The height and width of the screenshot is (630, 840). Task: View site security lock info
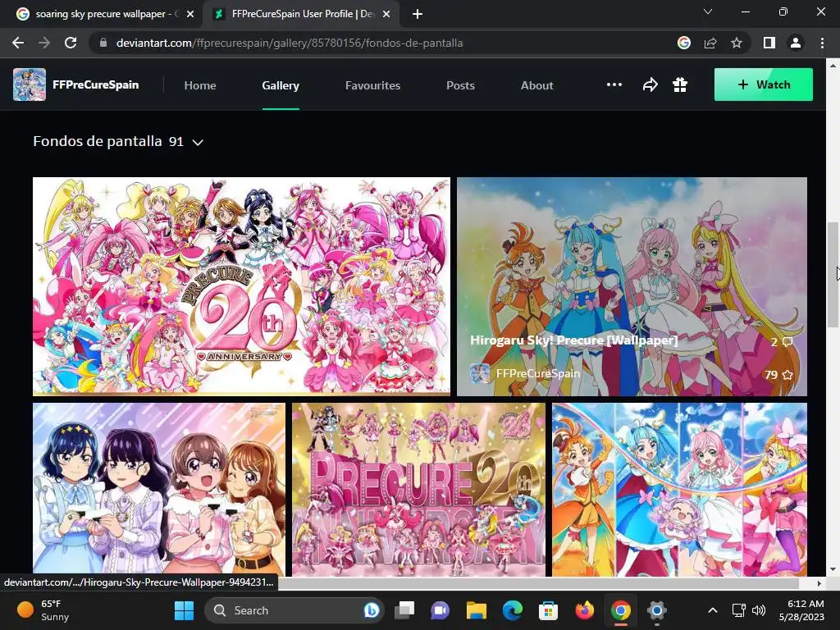click(x=103, y=43)
